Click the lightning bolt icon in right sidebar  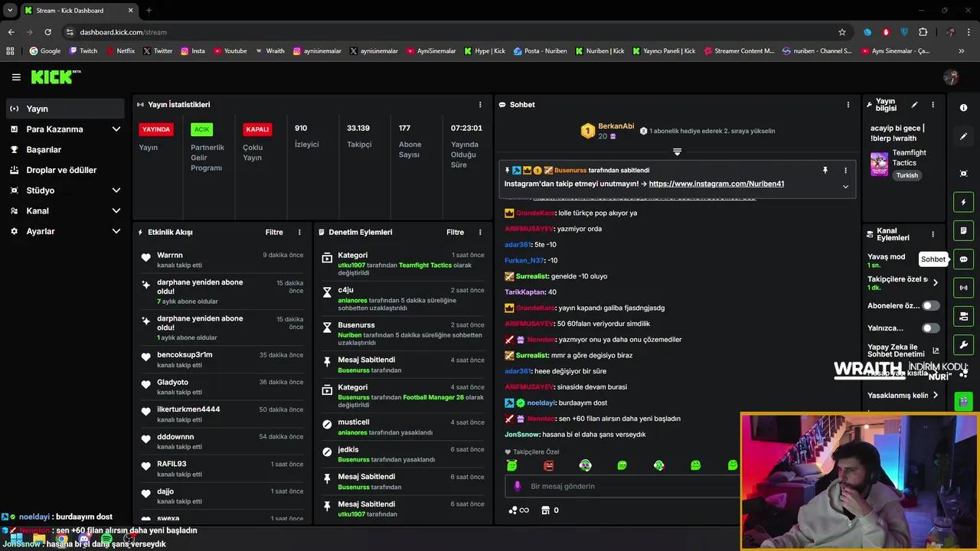[x=963, y=202]
